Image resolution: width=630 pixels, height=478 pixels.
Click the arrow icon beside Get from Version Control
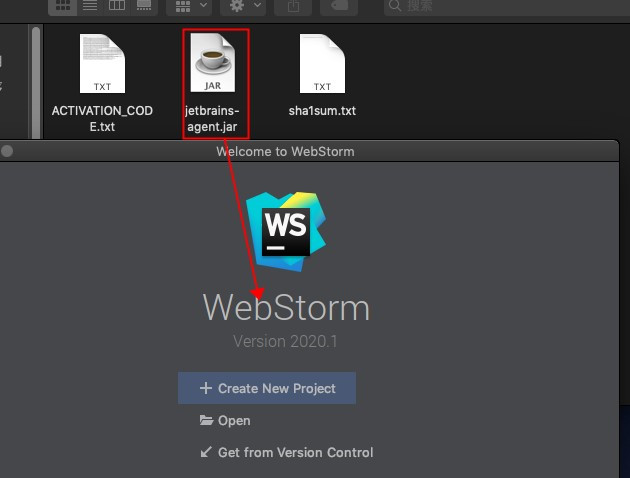pyautogui.click(x=206, y=452)
